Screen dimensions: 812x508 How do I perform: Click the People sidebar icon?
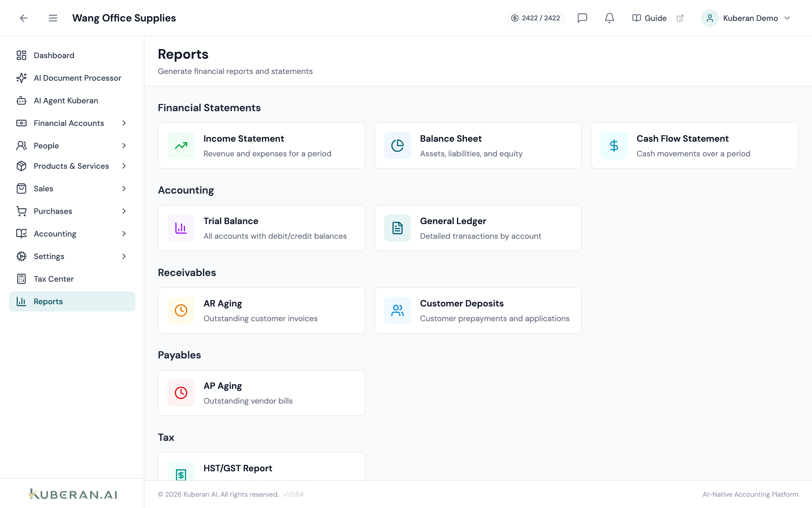[21, 145]
